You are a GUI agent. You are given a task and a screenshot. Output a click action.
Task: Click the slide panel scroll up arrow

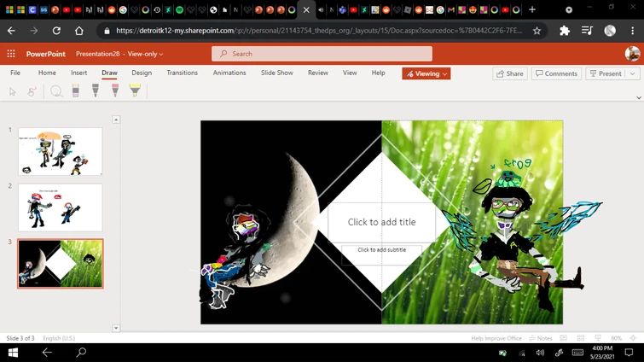[116, 120]
